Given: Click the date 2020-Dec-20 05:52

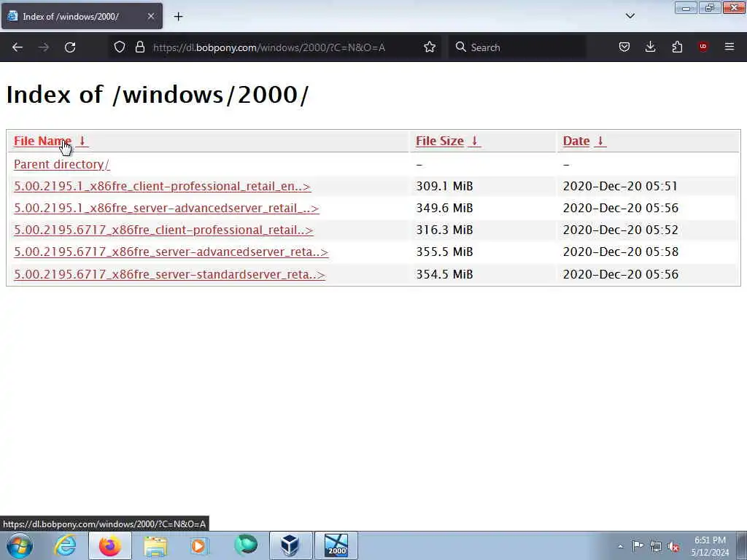Looking at the screenshot, I should (620, 230).
